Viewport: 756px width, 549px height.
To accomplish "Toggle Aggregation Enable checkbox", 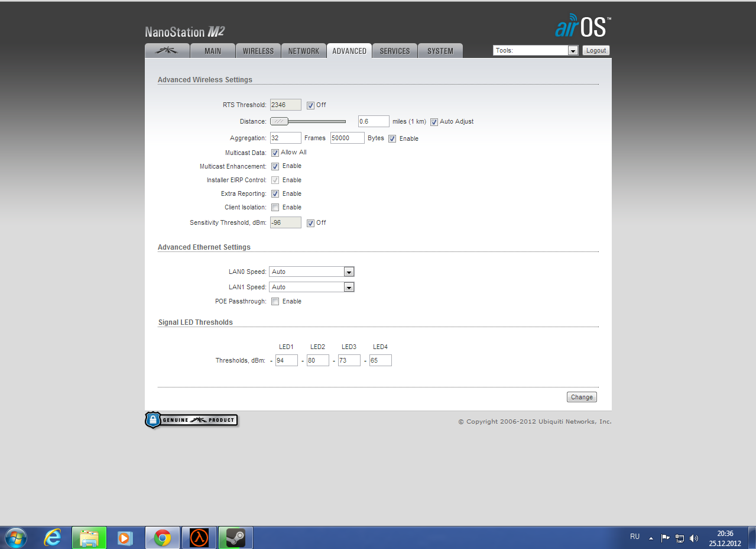I will (392, 138).
